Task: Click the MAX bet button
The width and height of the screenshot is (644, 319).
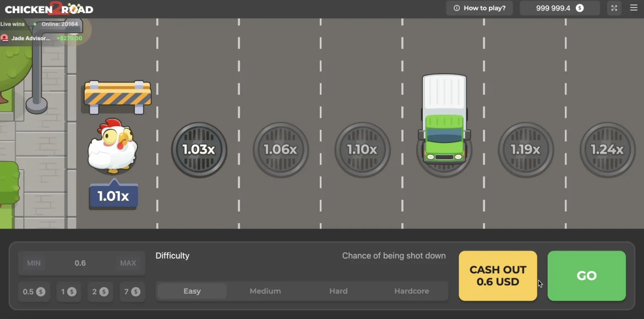Action: [128, 263]
